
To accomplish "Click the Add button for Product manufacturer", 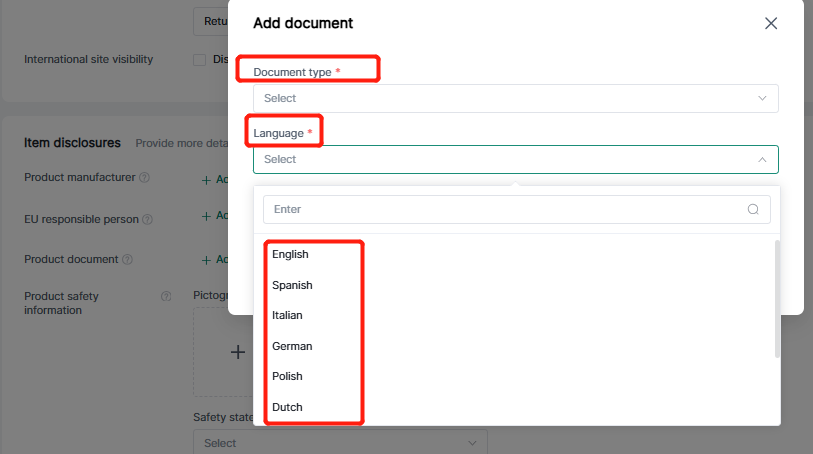I will coord(214,180).
